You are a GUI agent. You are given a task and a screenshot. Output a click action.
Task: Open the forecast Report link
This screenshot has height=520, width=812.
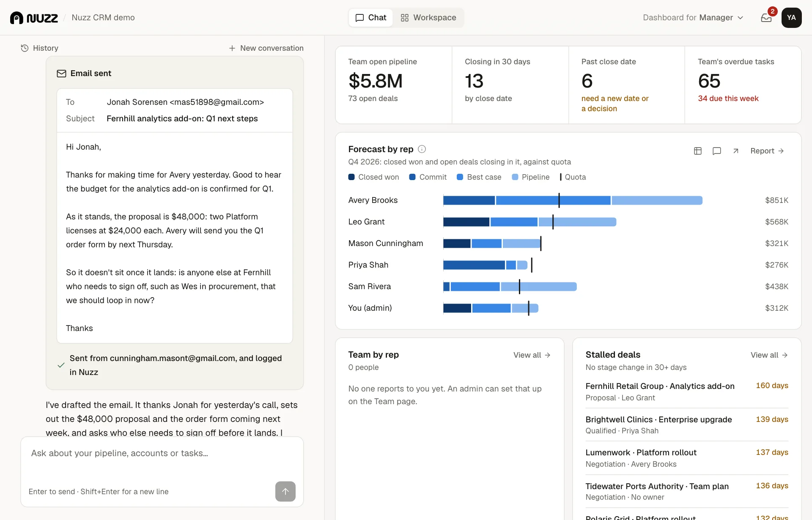click(x=767, y=151)
